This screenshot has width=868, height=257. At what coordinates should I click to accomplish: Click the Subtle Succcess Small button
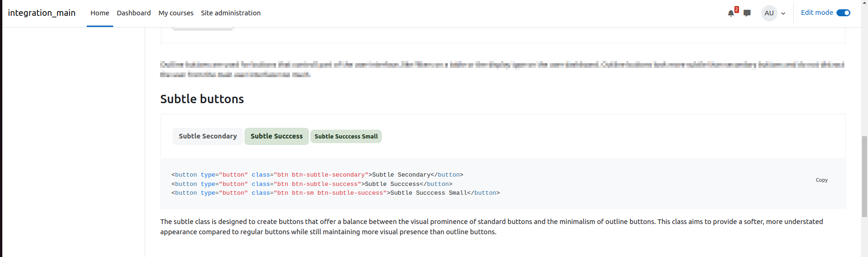pos(346,136)
